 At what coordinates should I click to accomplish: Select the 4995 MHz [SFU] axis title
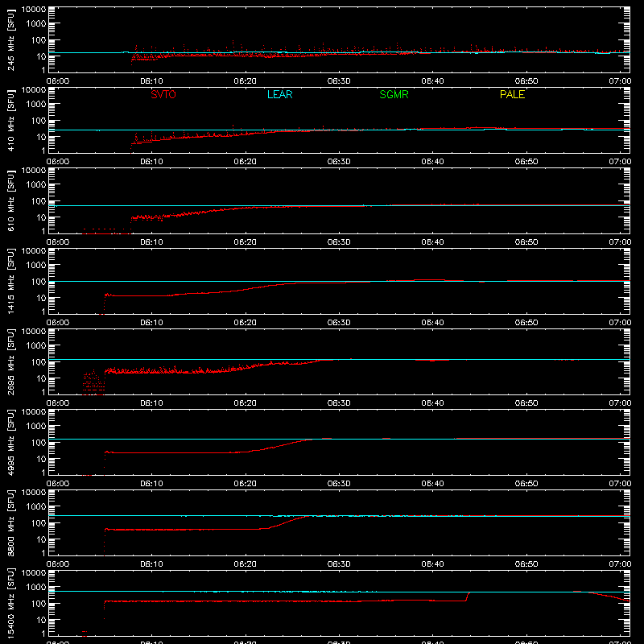click(11, 443)
